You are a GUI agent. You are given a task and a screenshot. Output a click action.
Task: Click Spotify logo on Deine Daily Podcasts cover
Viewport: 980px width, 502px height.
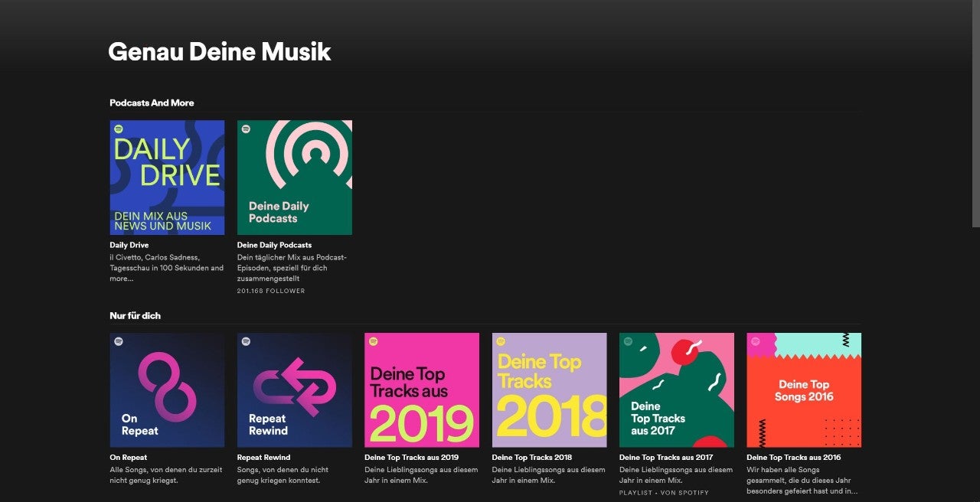[x=246, y=129]
